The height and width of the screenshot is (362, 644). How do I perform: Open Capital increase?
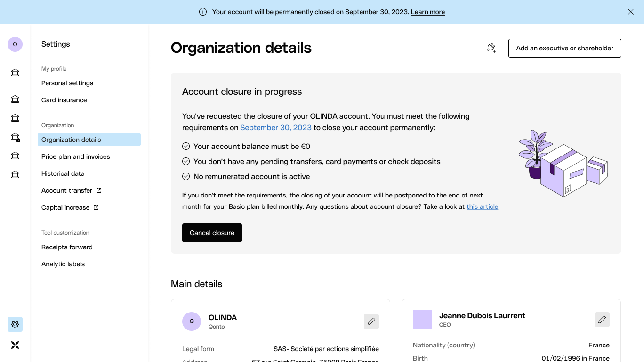[65, 207]
